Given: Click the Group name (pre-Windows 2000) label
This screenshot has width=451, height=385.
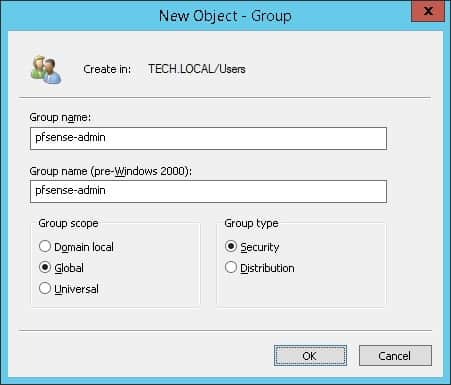Looking at the screenshot, I should pyautogui.click(x=111, y=171).
